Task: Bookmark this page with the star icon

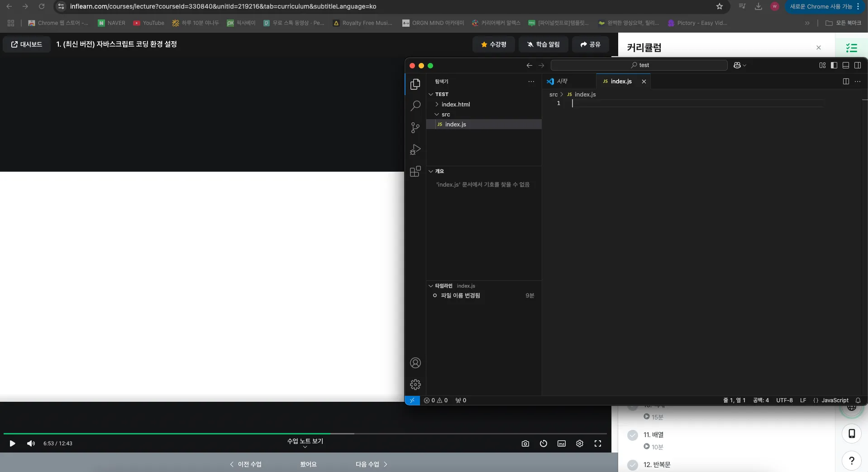Action: [720, 6]
